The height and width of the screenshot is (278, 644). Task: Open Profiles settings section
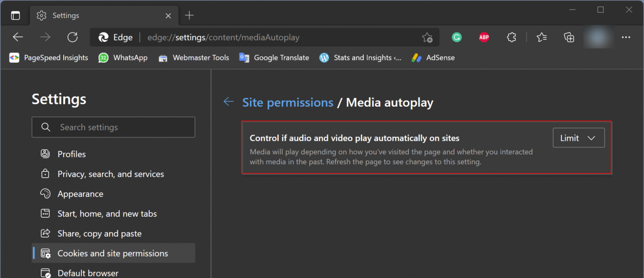(114, 154)
